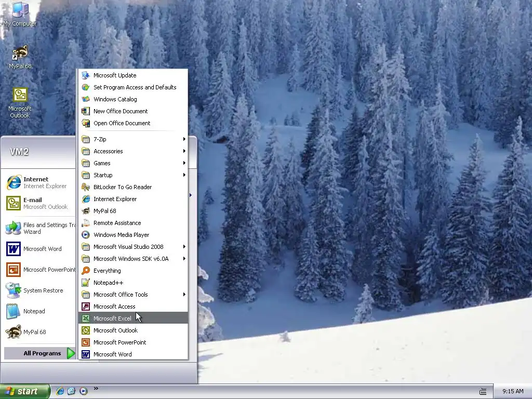Click the Remote Assistance icon

pos(86,222)
